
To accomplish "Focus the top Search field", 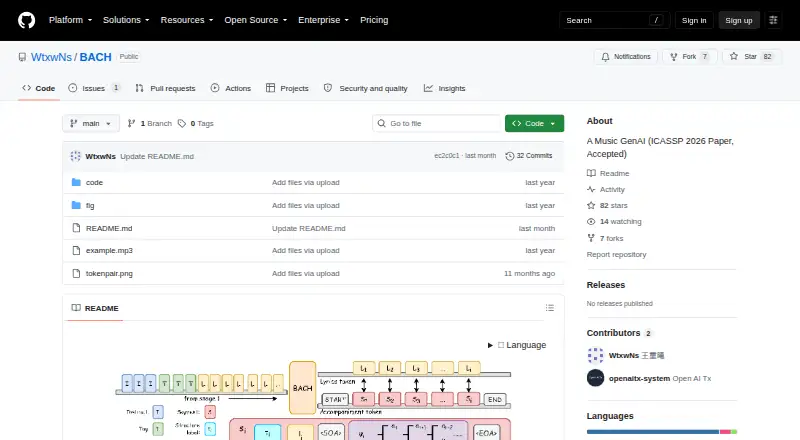I will click(x=614, y=20).
